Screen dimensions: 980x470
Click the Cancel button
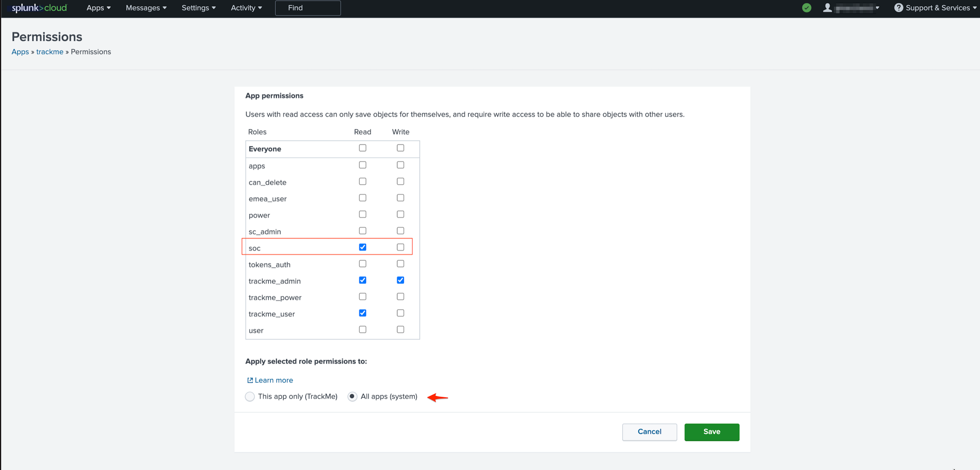[x=649, y=432]
